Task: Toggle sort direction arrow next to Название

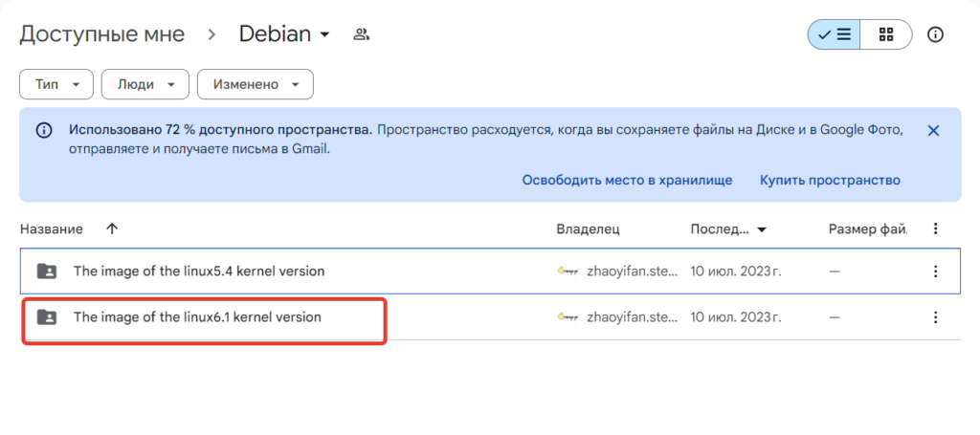Action: tap(112, 229)
